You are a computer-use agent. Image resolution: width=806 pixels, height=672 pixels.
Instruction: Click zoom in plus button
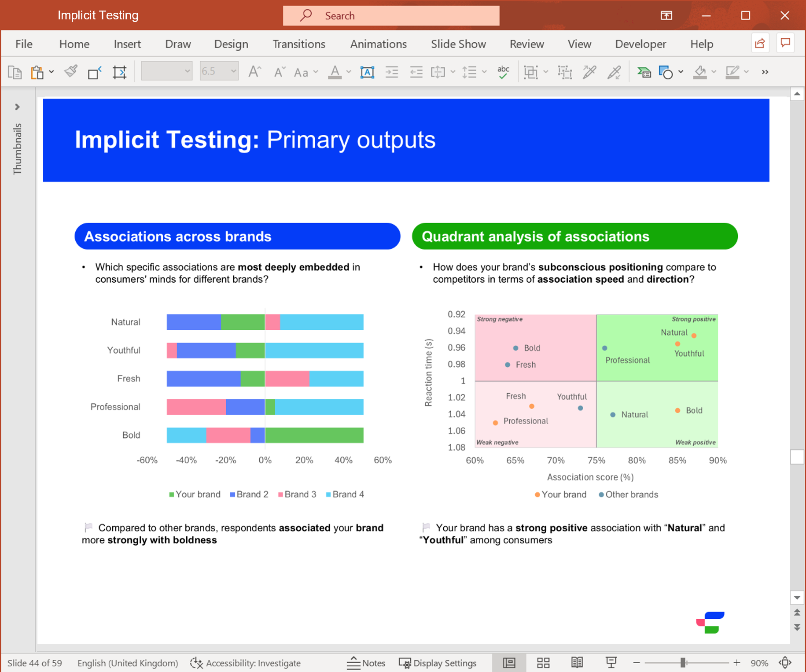click(737, 663)
